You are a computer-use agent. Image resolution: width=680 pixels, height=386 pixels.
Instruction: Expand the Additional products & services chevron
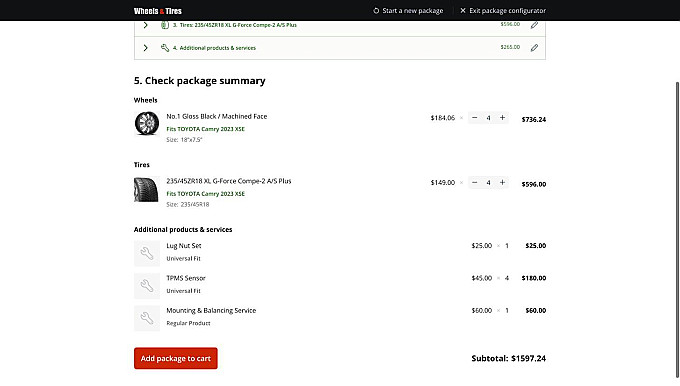pos(146,48)
